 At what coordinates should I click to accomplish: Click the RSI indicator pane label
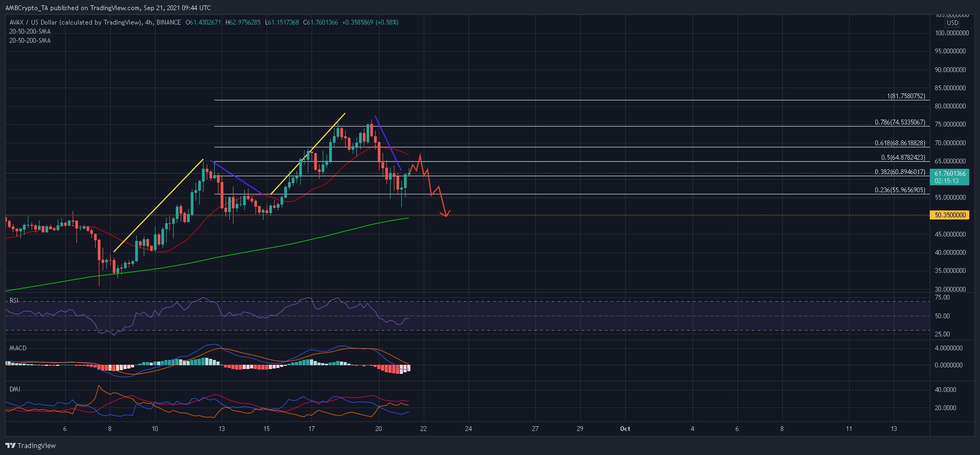pos(14,301)
